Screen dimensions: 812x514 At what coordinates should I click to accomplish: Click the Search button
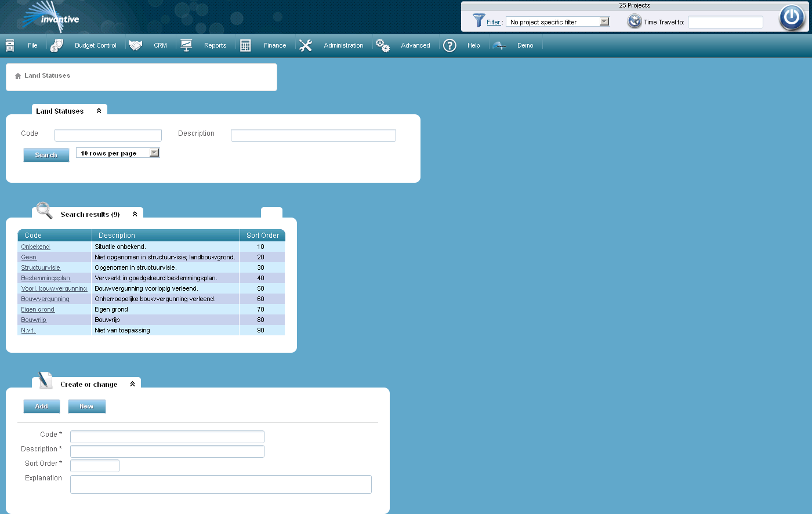[x=46, y=155]
